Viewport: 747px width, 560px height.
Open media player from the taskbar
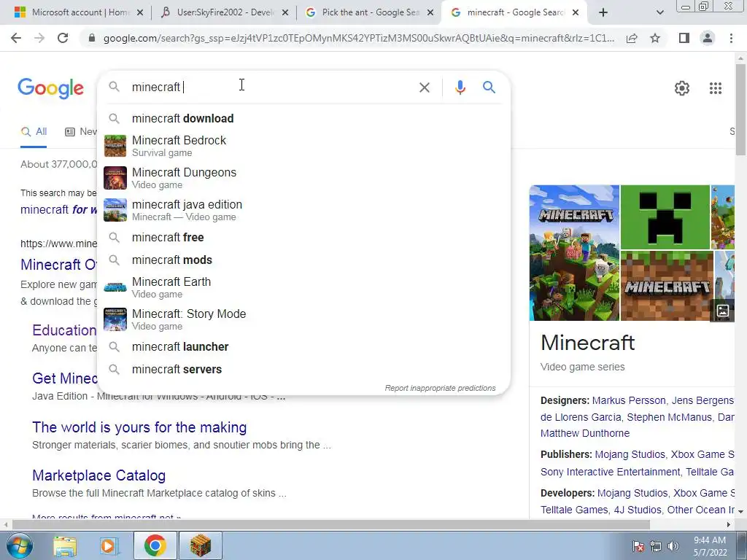(108, 546)
